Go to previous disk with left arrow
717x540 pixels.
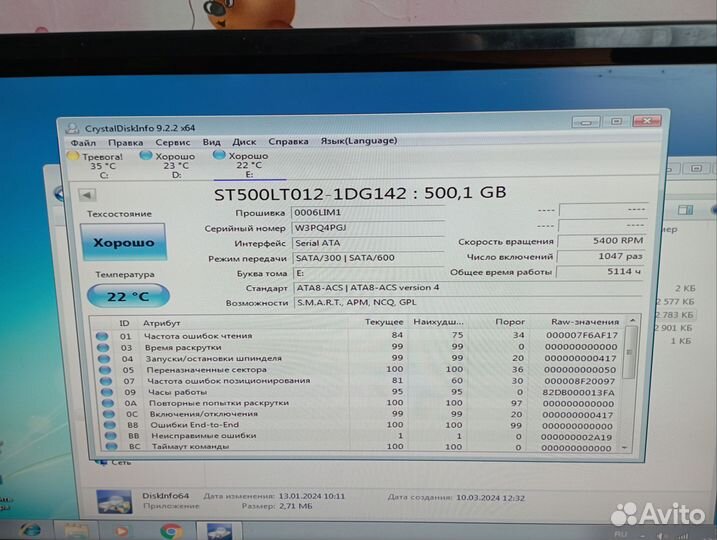click(x=87, y=195)
